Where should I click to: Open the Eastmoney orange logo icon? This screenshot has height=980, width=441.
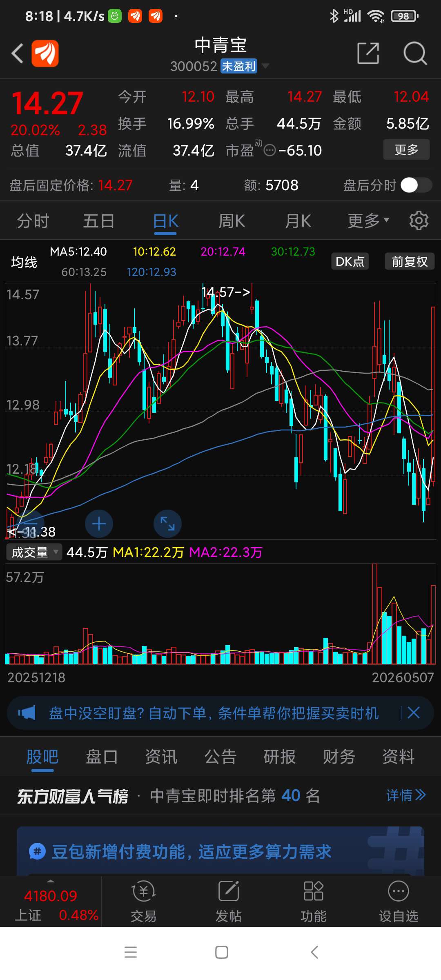click(x=45, y=53)
